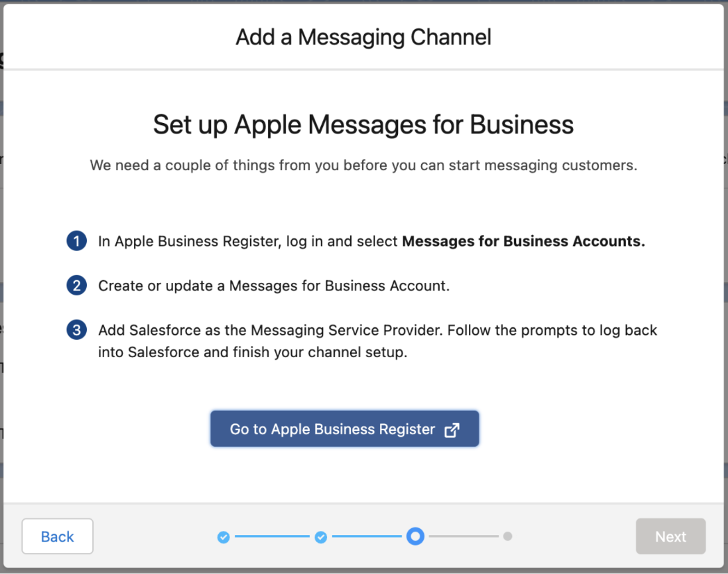Click 'We need a couple of things' subtitle
Screen dimensions: 728x574
click(x=363, y=165)
